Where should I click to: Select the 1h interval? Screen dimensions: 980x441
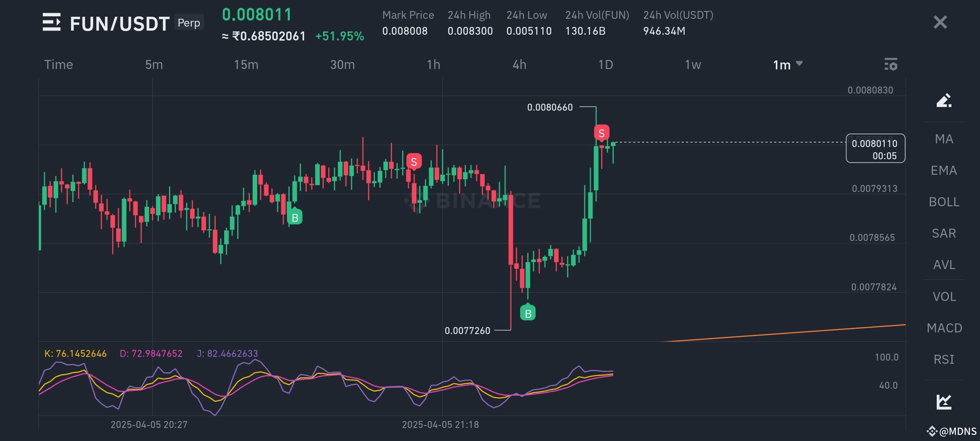pos(433,65)
